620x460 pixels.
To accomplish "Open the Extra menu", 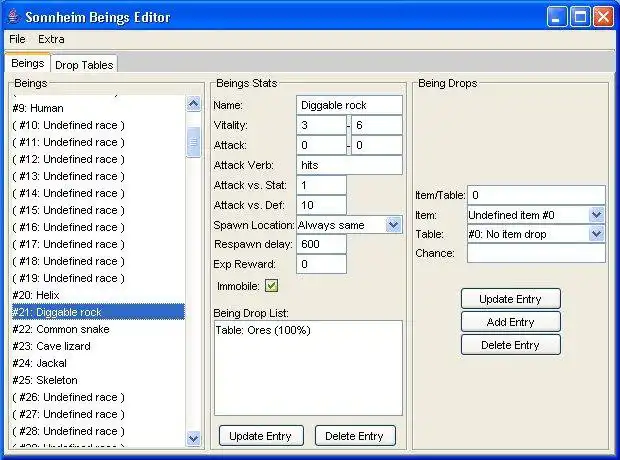I will pyautogui.click(x=51, y=39).
